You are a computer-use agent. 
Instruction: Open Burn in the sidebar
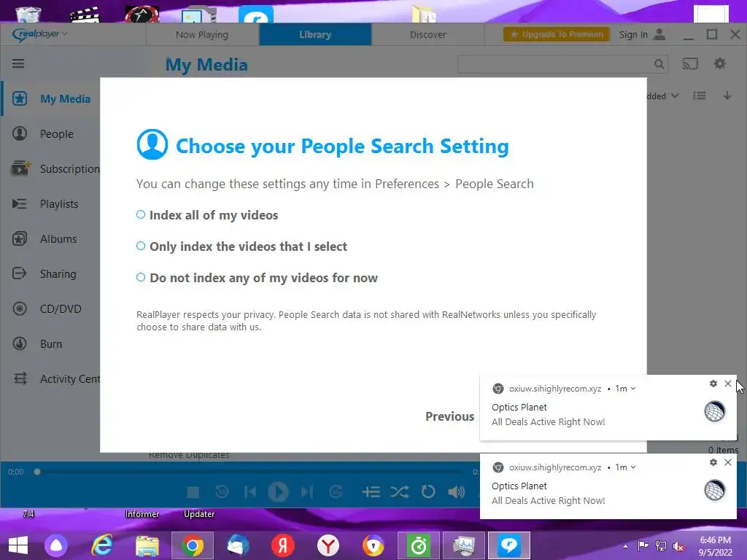(x=51, y=344)
